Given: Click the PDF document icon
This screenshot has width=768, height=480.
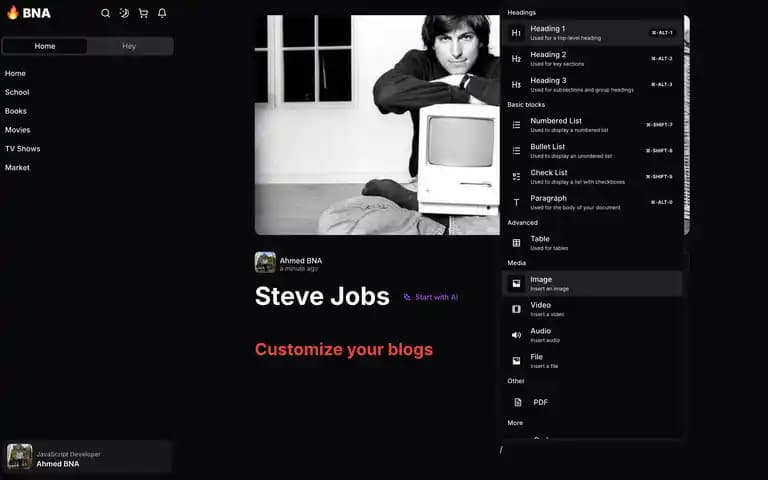Looking at the screenshot, I should (x=518, y=402).
